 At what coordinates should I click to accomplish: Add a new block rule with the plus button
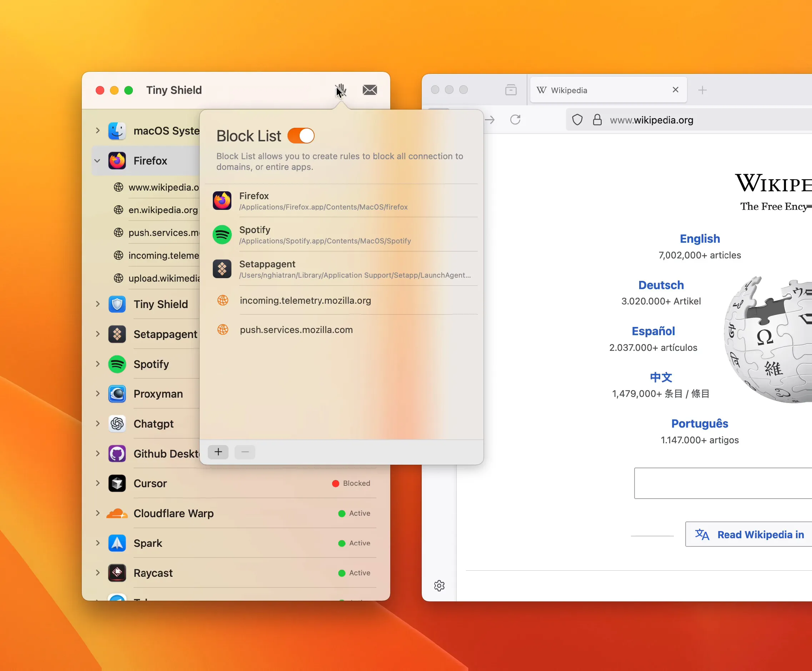pos(218,452)
